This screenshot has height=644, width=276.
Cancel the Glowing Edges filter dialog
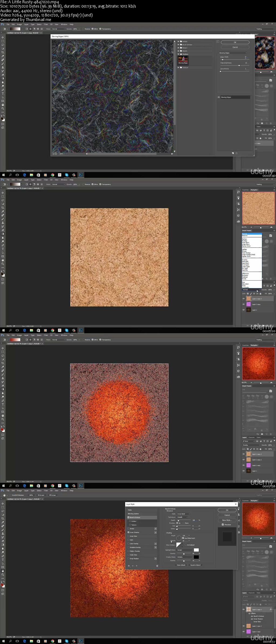tap(235, 47)
